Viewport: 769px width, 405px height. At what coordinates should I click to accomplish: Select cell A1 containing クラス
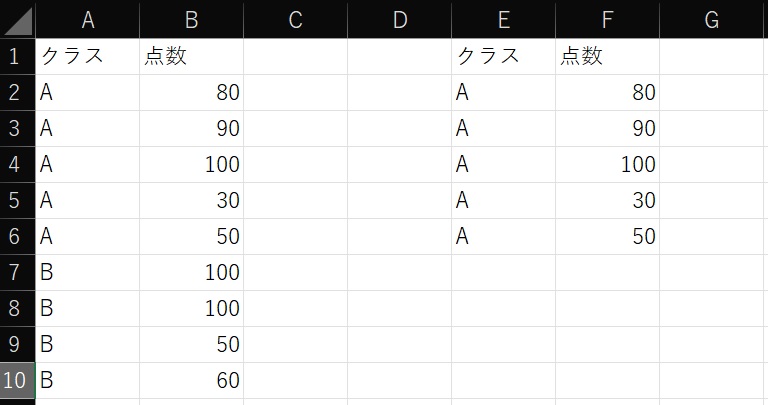pos(87,56)
